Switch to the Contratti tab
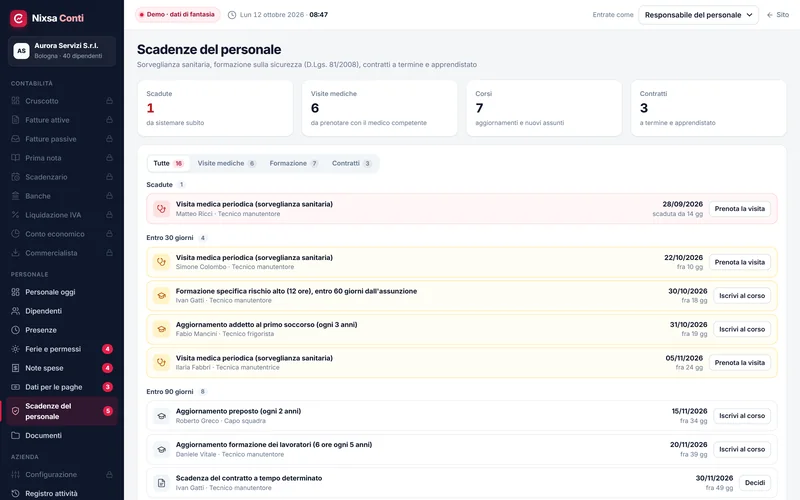This screenshot has height=500, width=800. click(x=351, y=163)
